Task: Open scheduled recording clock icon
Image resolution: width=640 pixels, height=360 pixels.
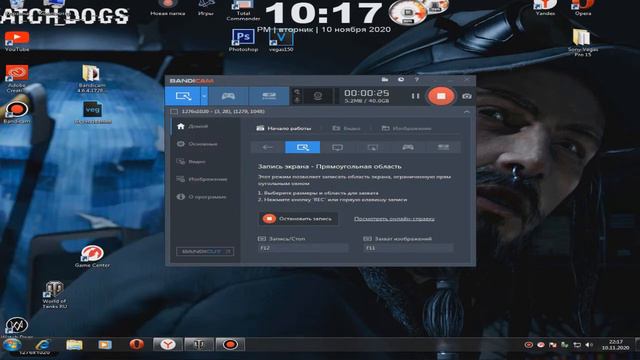Action: (x=401, y=80)
